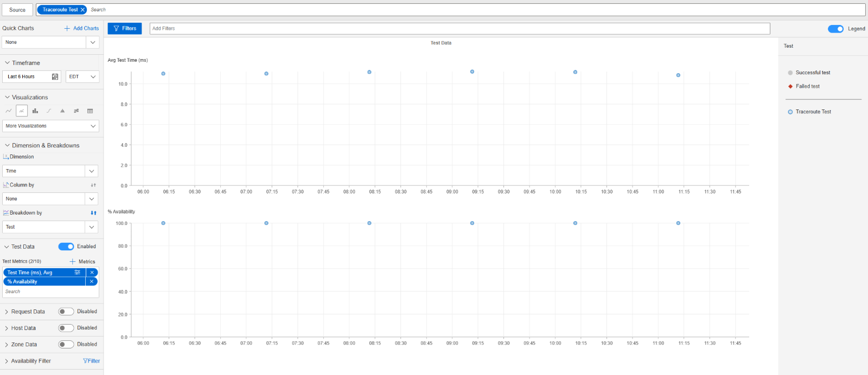Viewport: 868px width, 375px height.
Task: Click the Source button
Action: 17,10
